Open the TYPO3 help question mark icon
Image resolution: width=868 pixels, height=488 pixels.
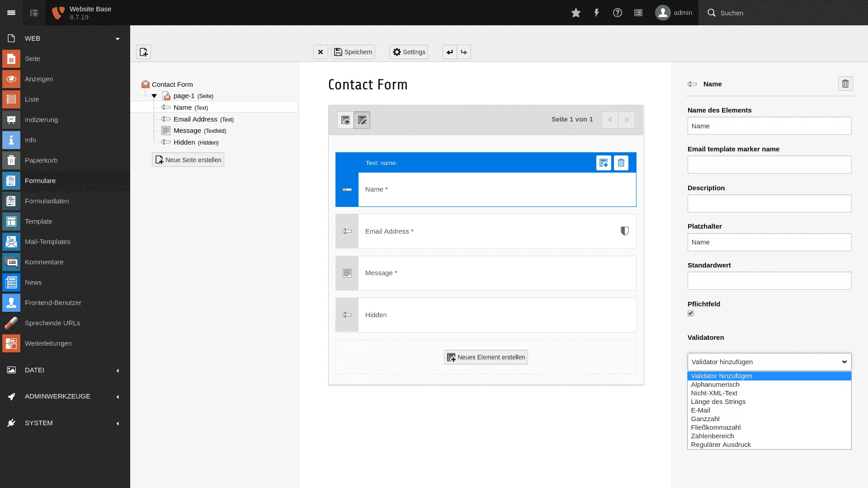click(x=618, y=13)
